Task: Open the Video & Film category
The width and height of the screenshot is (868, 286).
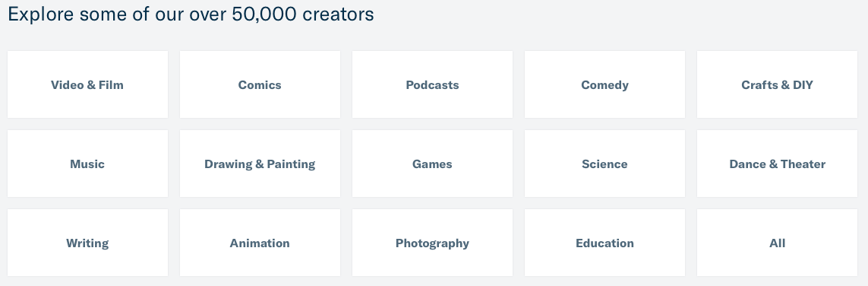Action: 87,84
